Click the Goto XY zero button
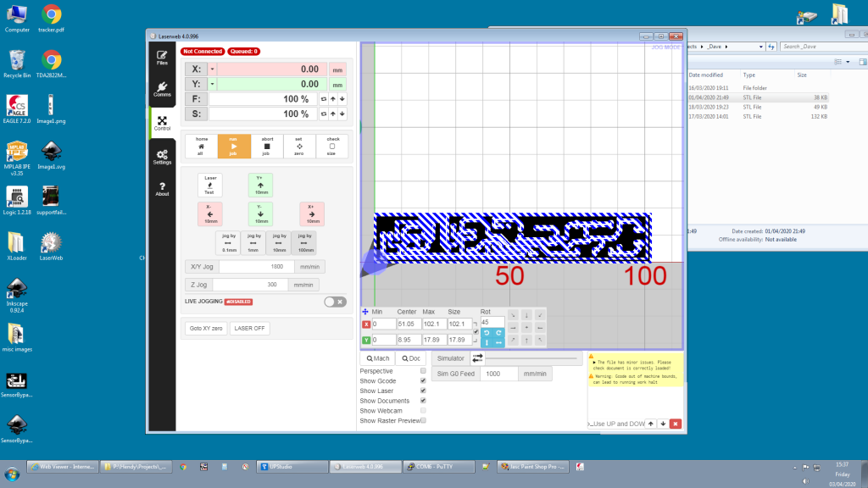 206,328
